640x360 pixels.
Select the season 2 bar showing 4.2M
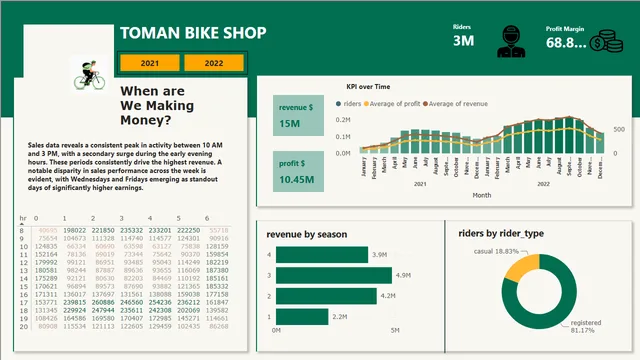pyautogui.click(x=326, y=296)
